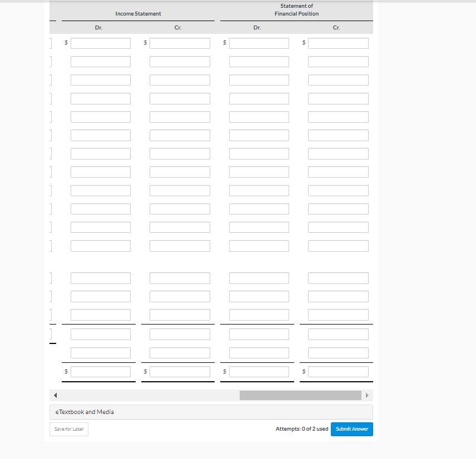The width and height of the screenshot is (476, 459).
Task: Click the scroll-left arrow below the worksheet
Action: (55, 395)
